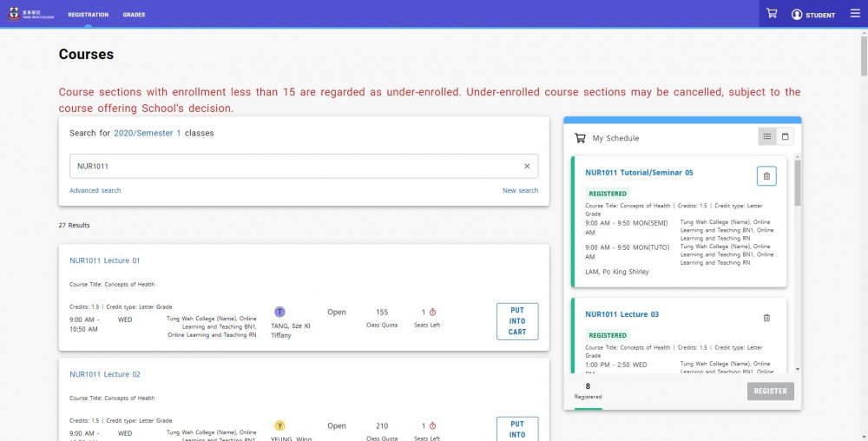Open NUR1011 Tutorial/Seminar 05 in schedule
868x441 pixels.
(x=639, y=173)
